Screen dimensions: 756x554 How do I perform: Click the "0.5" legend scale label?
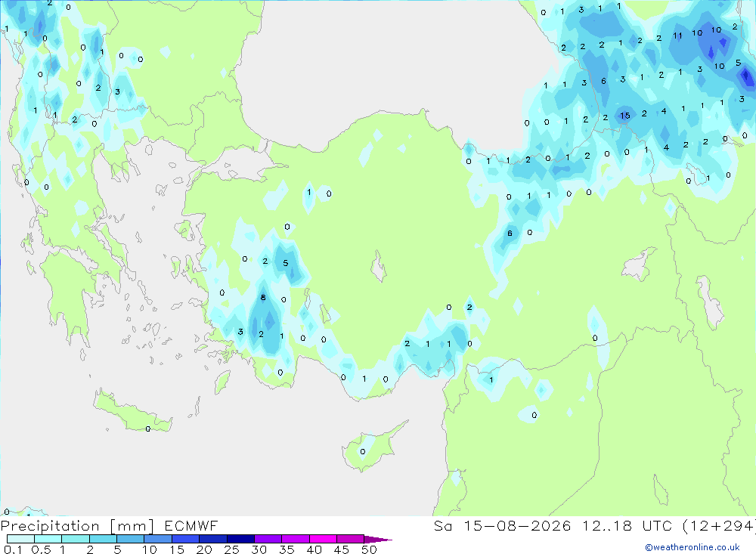click(x=41, y=549)
